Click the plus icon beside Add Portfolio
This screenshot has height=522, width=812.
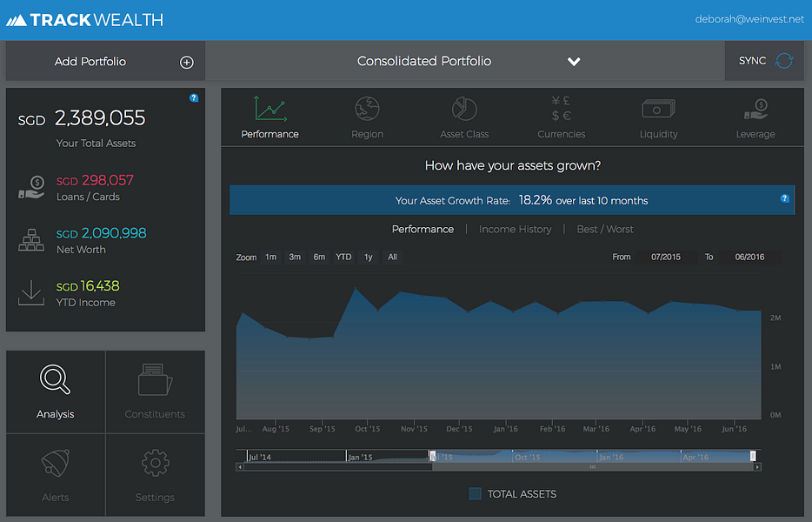pos(186,62)
